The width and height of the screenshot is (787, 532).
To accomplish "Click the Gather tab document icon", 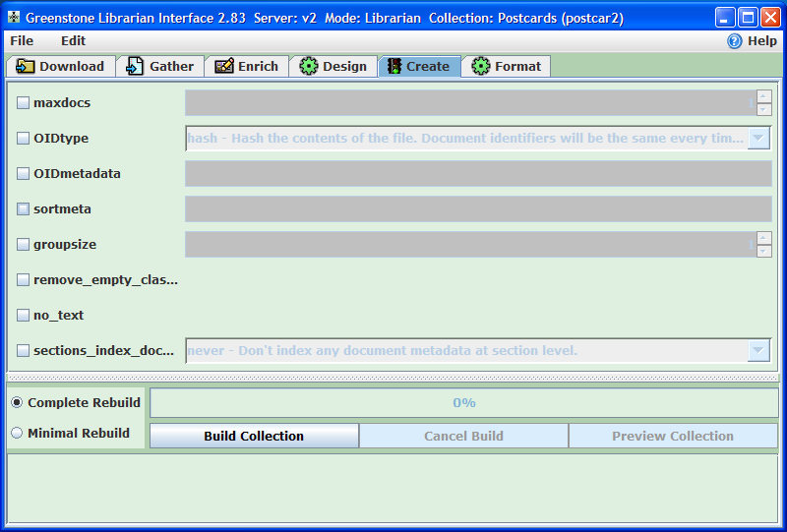I will 135,66.
